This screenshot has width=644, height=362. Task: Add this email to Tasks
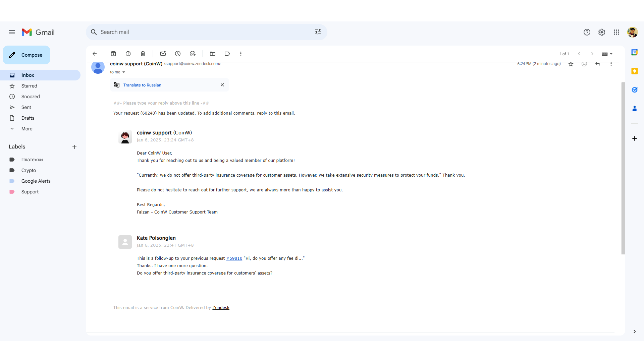click(193, 54)
